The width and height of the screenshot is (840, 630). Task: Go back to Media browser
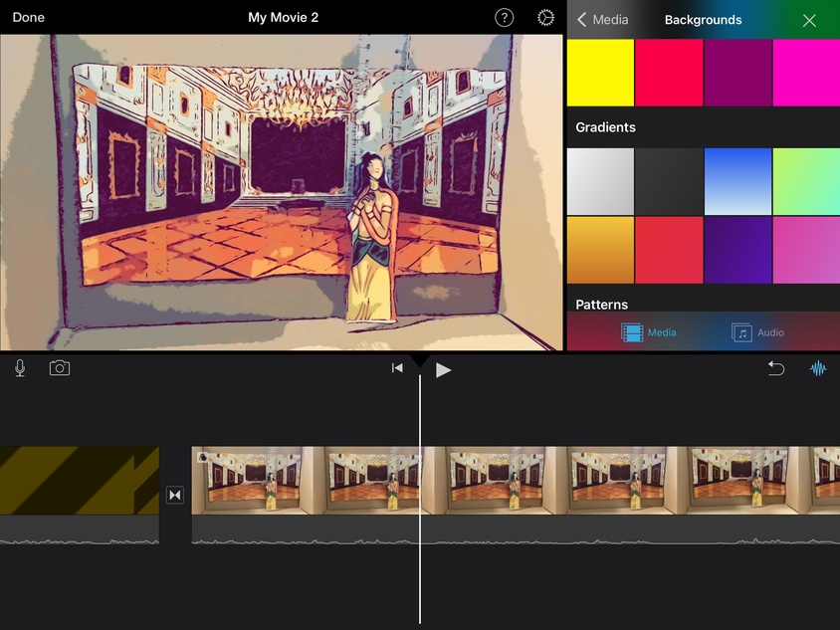click(x=602, y=20)
